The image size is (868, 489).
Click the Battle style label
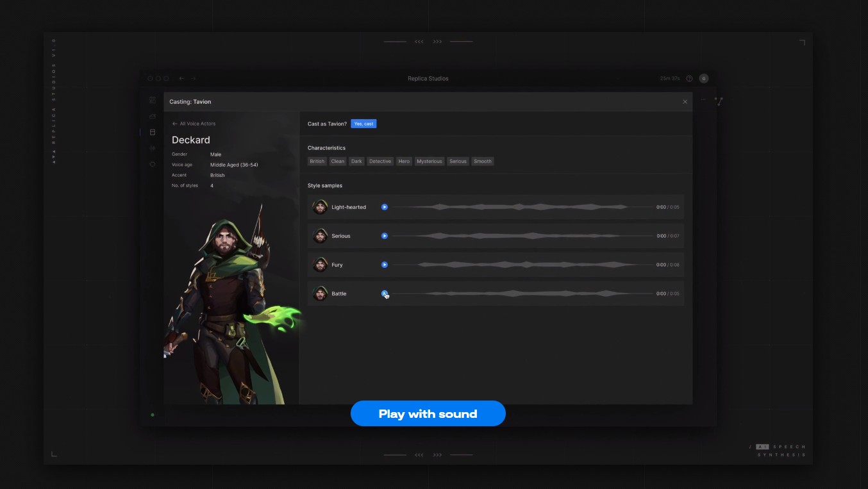(339, 294)
